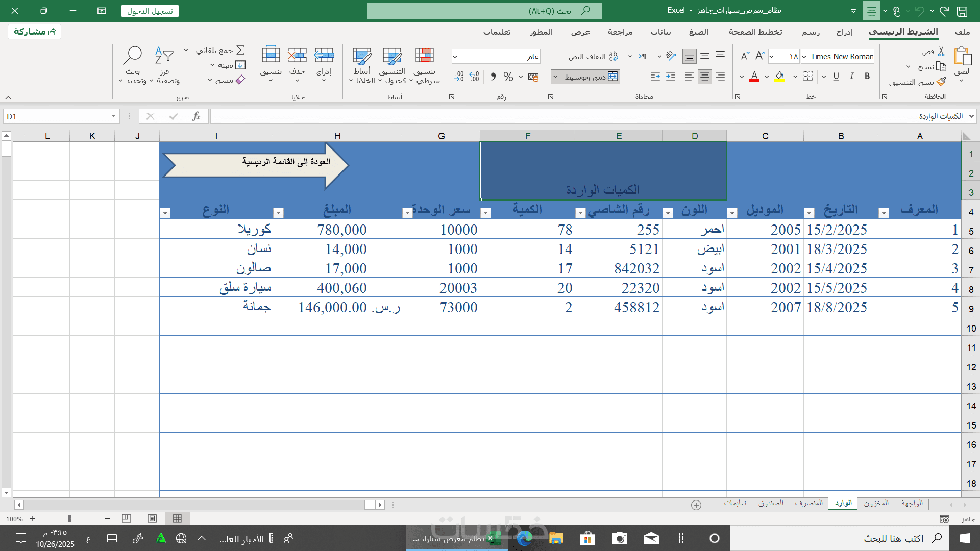Open the بيانات ribbon tab
Screen dimensions: 980x551
[660, 32]
